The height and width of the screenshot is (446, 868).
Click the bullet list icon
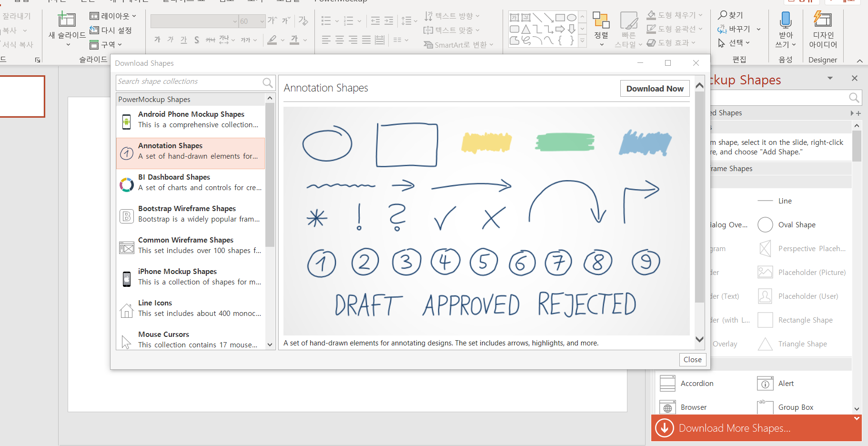click(x=326, y=20)
